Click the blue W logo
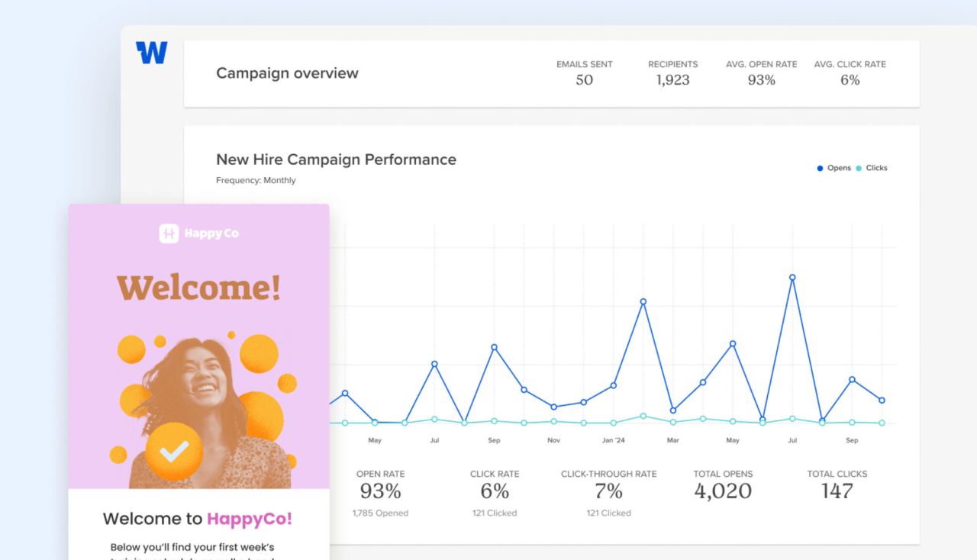Viewport: 977px width, 560px height. (x=151, y=53)
